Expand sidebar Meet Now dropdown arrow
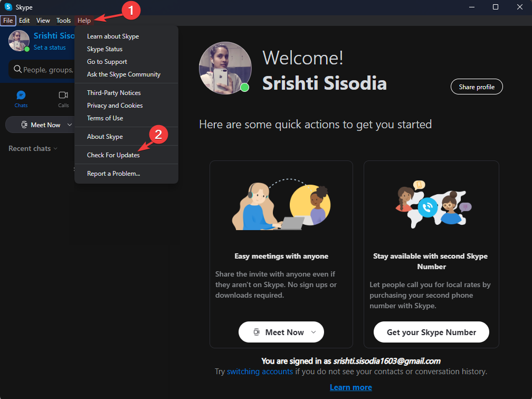Viewport: 532px width, 399px height. [x=70, y=125]
